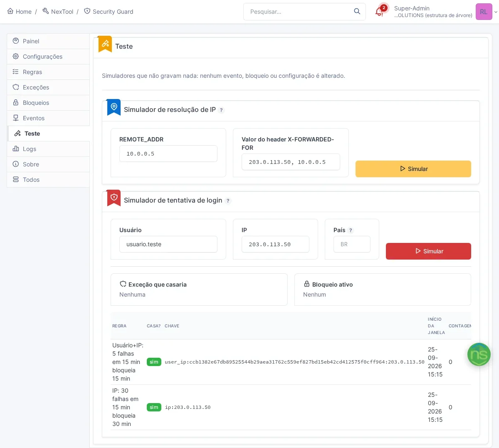
Task: Open the Painel menu item
Action: click(48, 41)
